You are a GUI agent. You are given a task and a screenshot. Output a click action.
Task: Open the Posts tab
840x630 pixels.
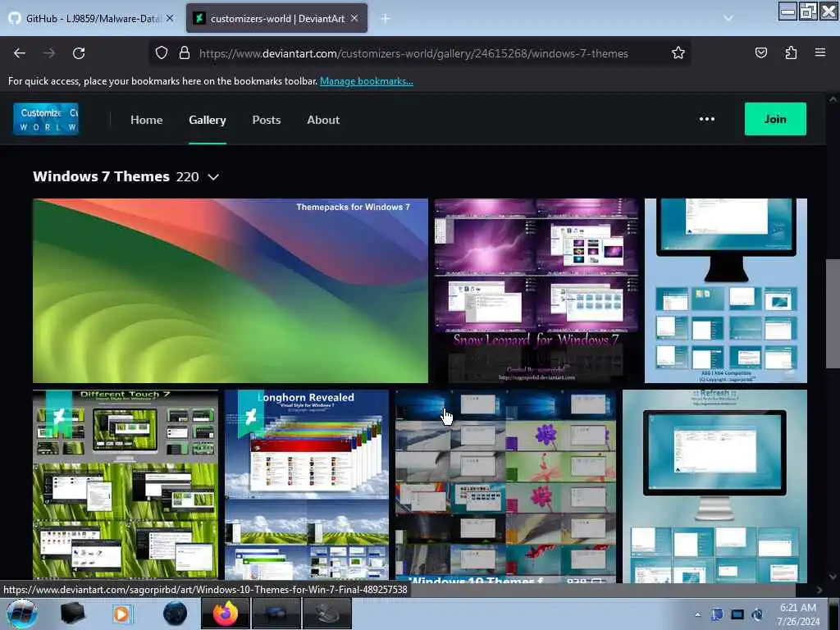coord(267,120)
